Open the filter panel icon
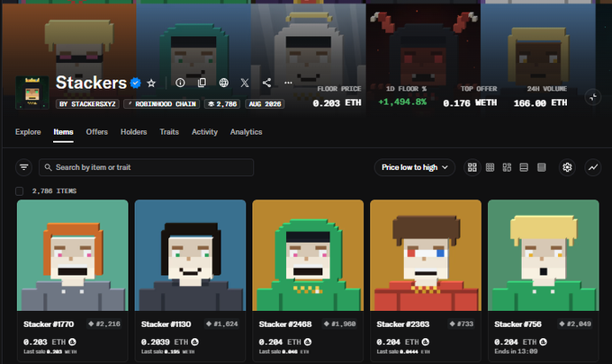Image resolution: width=612 pixels, height=364 pixels. click(23, 167)
